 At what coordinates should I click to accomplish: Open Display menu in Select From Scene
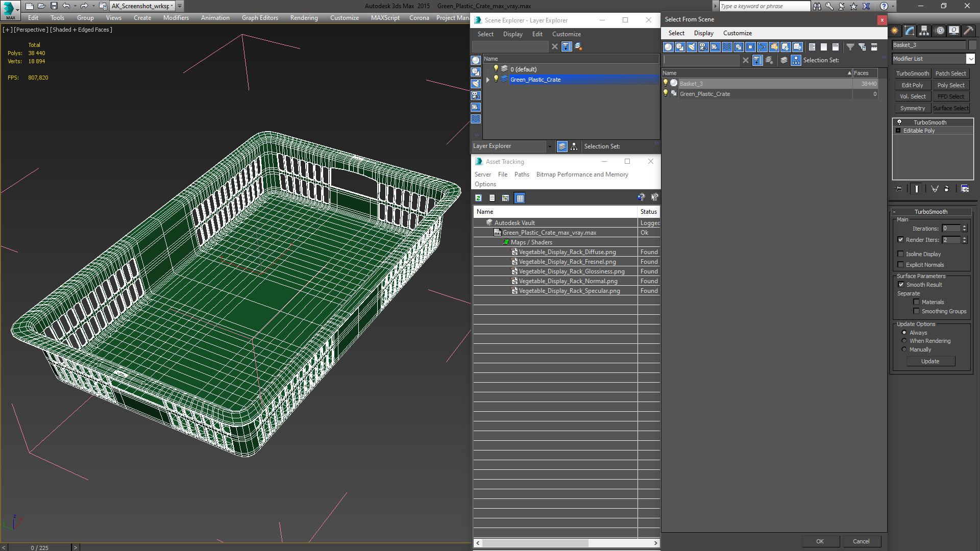[x=703, y=33]
